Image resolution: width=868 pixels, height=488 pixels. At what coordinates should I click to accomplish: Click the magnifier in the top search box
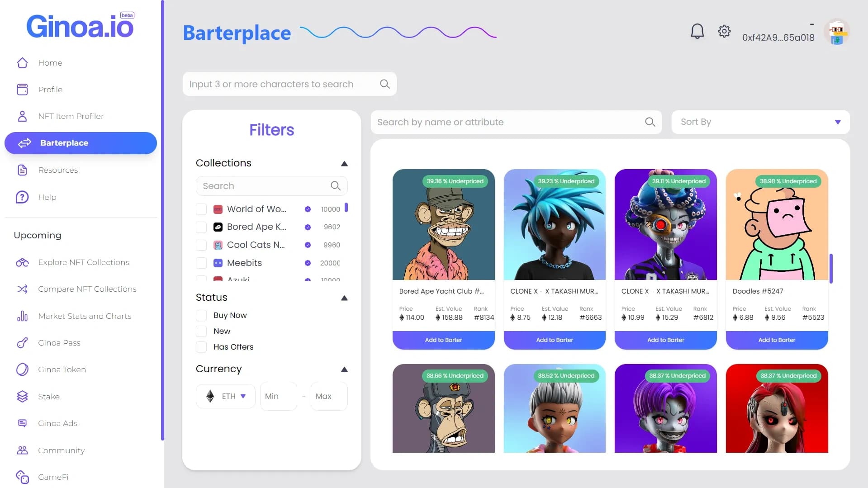tap(385, 84)
